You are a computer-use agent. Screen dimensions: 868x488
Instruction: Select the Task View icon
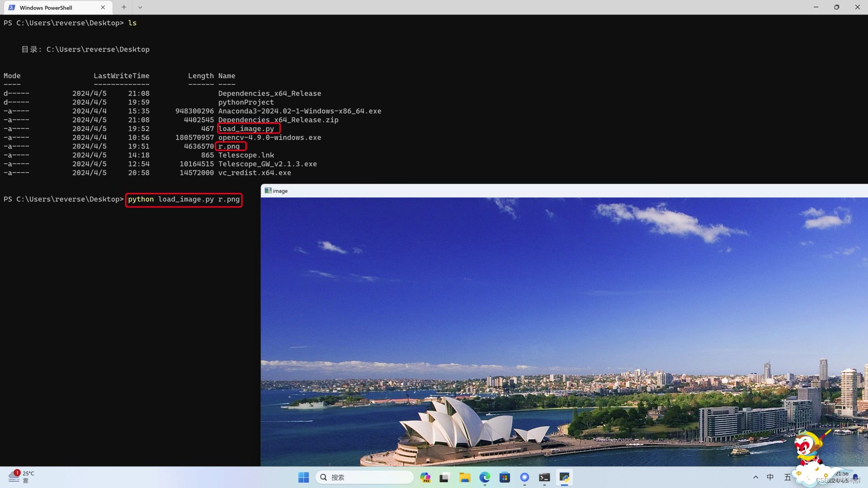(445, 477)
